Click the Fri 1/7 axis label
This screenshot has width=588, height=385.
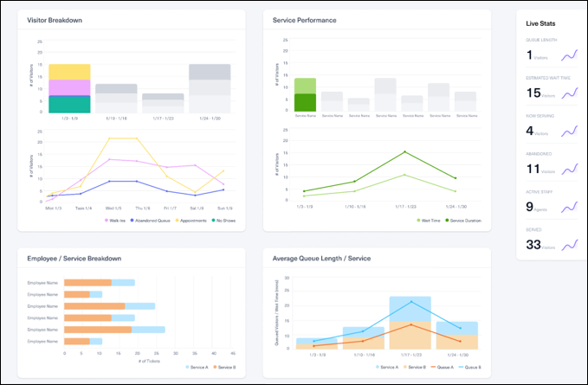[170, 208]
